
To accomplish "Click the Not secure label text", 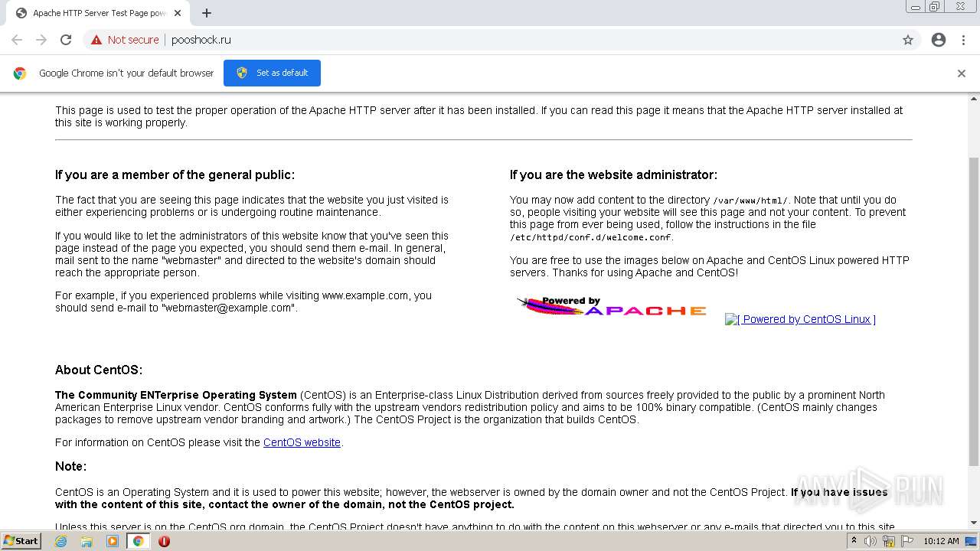I will [x=133, y=40].
